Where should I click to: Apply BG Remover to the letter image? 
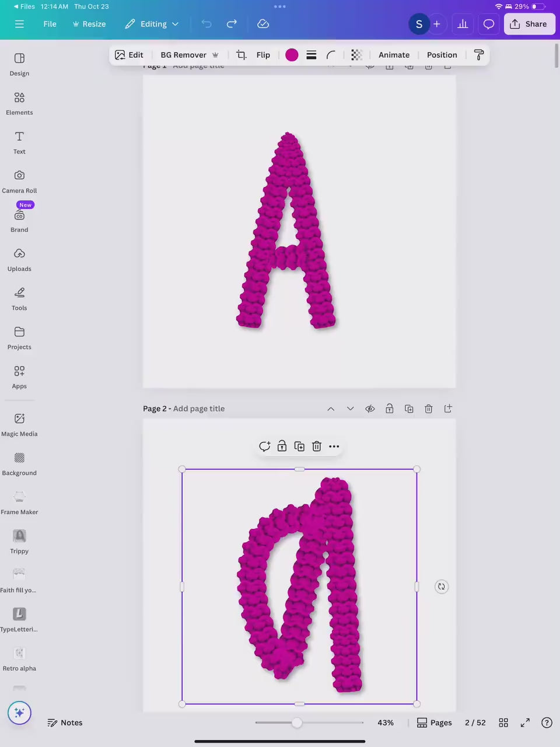[x=183, y=54]
